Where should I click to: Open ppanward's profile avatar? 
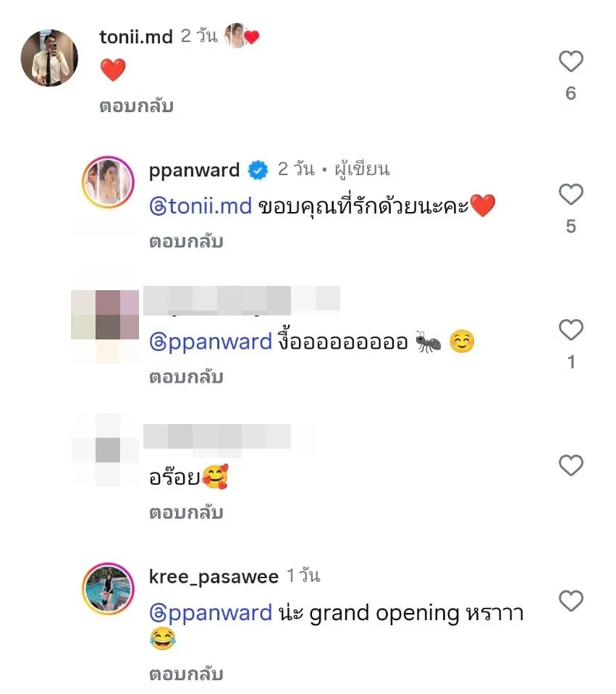coord(108,182)
